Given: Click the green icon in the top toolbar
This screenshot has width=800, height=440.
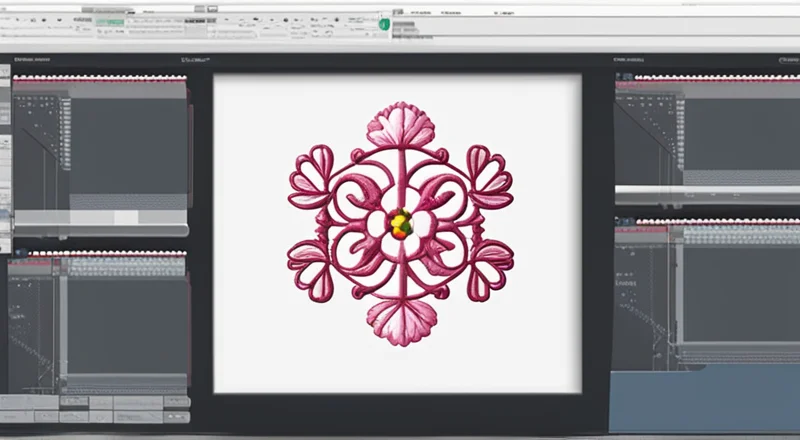Looking at the screenshot, I should [x=385, y=22].
